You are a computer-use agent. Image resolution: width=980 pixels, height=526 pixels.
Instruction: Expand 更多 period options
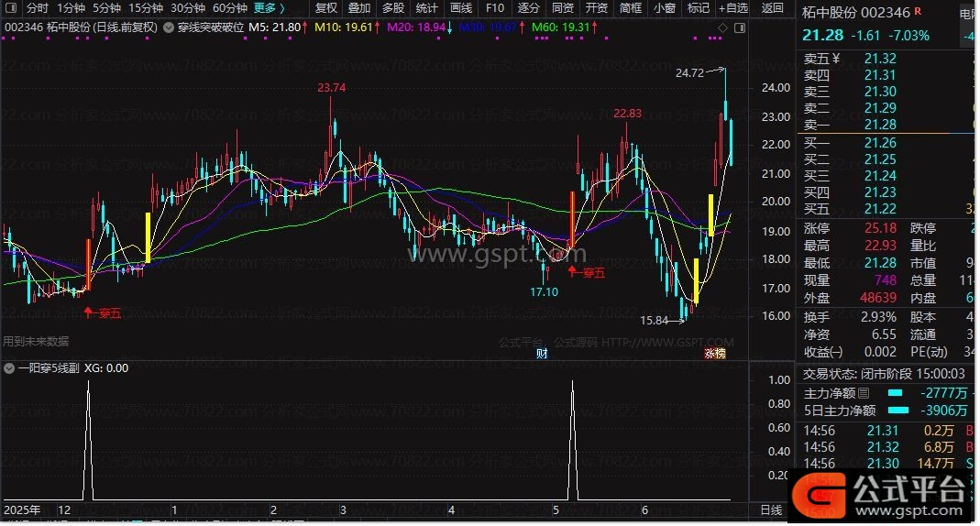pyautogui.click(x=269, y=8)
